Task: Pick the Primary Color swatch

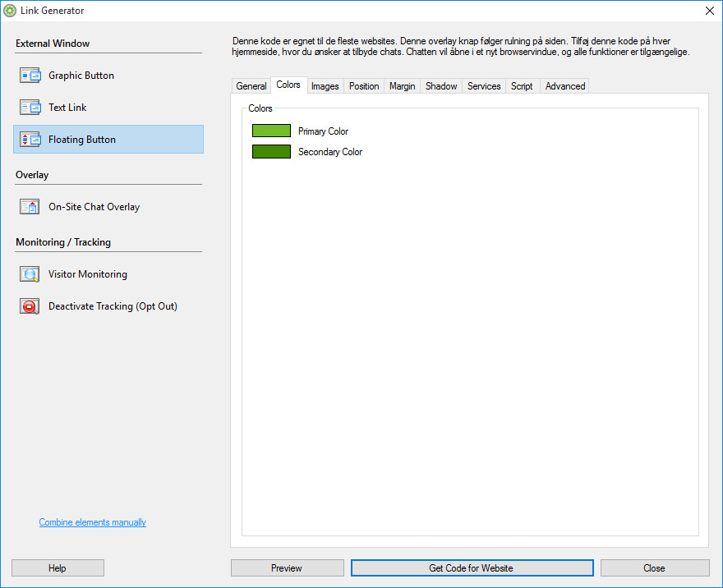Action: 272,131
